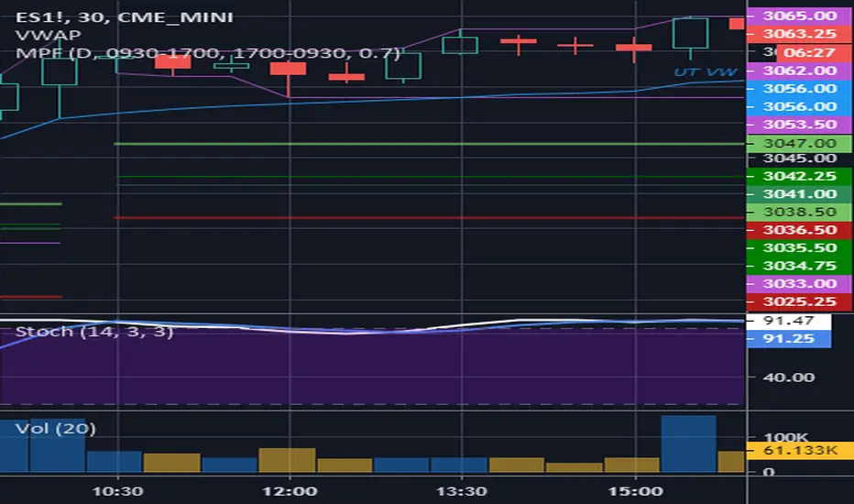Click the 3035.50 green price label
Viewport: 854px width, 504px height.
pyautogui.click(x=799, y=248)
